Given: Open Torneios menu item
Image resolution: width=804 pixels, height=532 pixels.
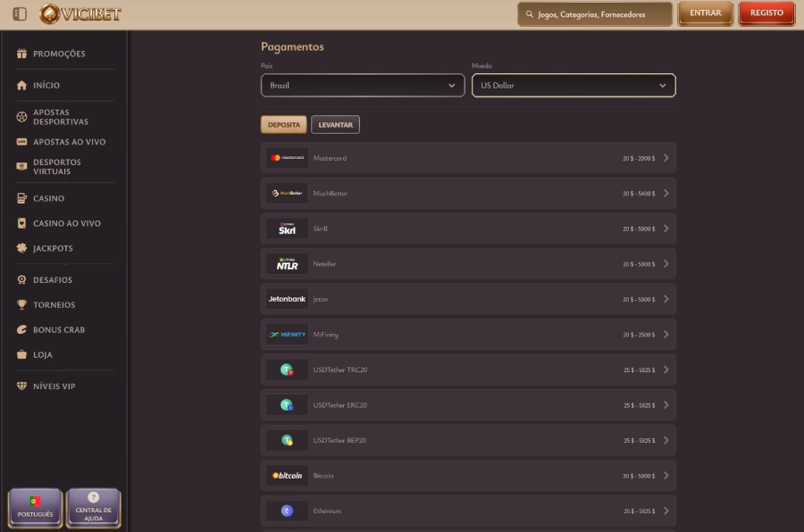Looking at the screenshot, I should (x=54, y=305).
